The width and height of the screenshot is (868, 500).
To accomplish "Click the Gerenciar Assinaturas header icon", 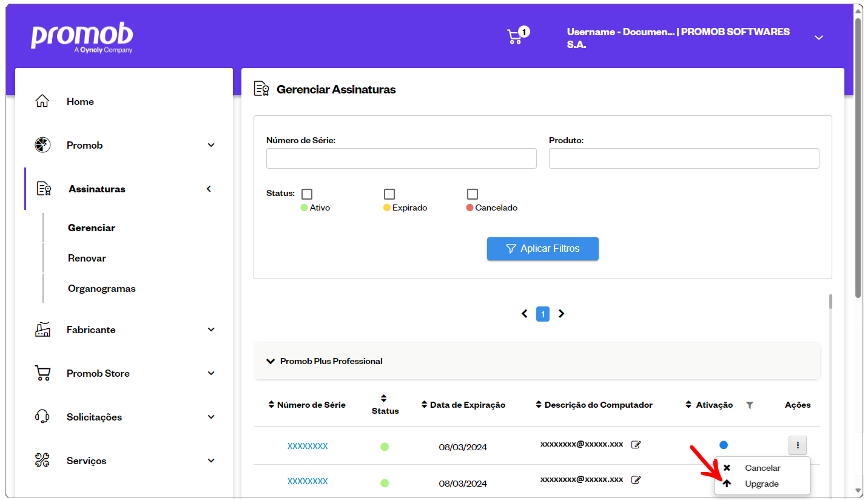I will point(261,89).
